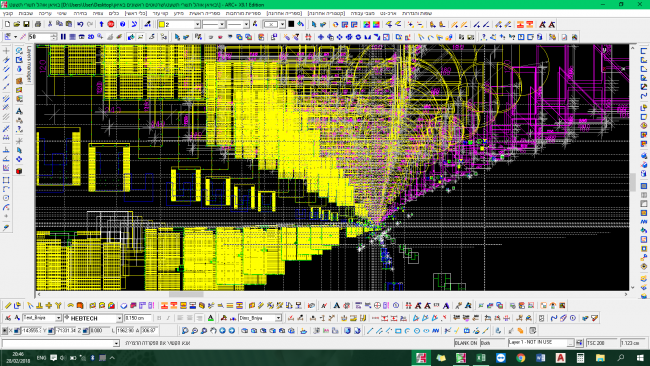The image size is (650, 366).
Task: Click the text A tool in left toolbar
Action: point(19,111)
